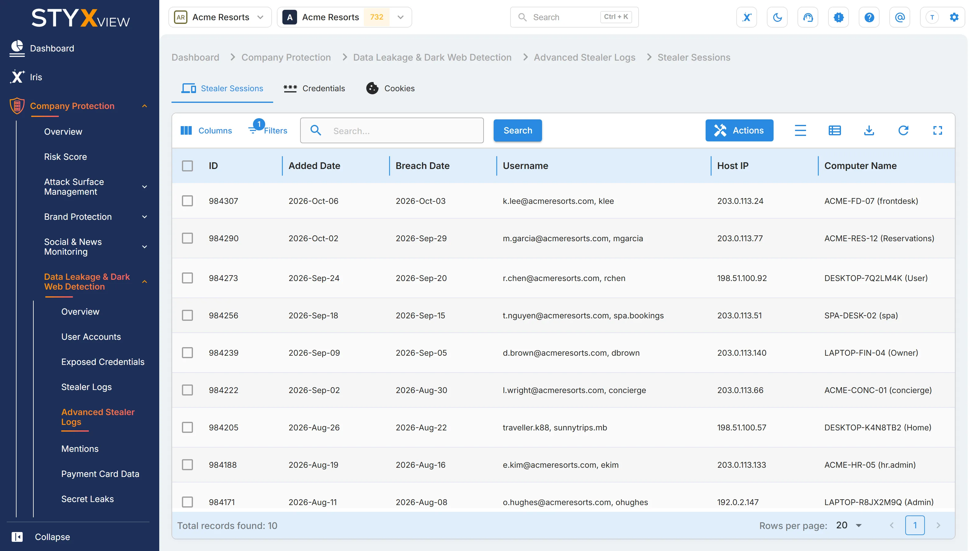Image resolution: width=980 pixels, height=551 pixels.
Task: Click the @ mentions icon in the header
Action: pyautogui.click(x=900, y=17)
